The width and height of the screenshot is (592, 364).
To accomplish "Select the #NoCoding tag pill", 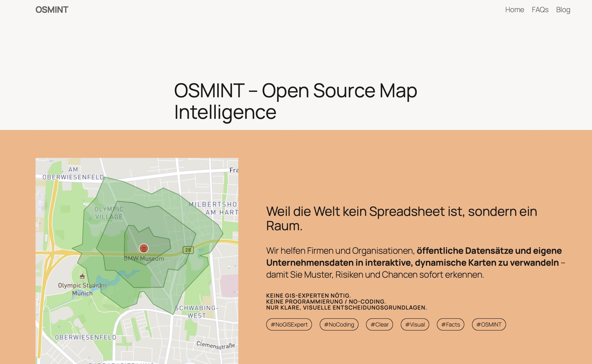I will [339, 325].
